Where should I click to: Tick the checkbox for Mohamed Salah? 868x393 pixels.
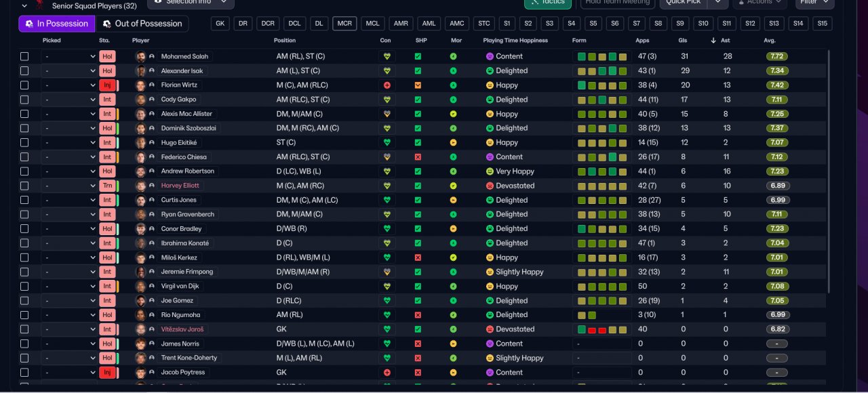click(x=24, y=56)
